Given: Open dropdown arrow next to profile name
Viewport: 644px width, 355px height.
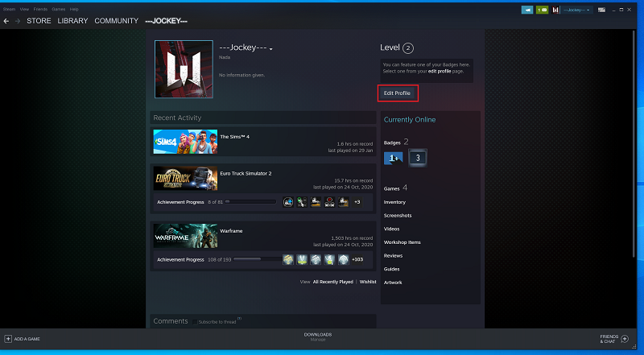Looking at the screenshot, I should (271, 50).
